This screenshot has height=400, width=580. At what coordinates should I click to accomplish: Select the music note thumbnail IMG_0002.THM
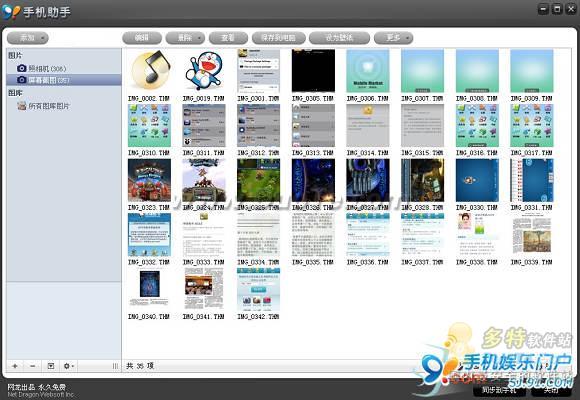(x=149, y=70)
